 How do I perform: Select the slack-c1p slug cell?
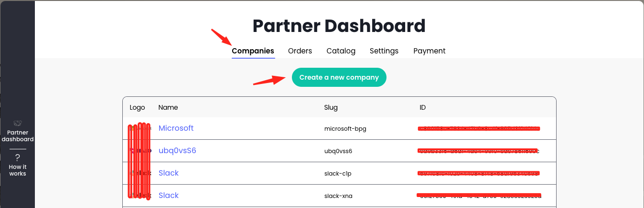338,173
